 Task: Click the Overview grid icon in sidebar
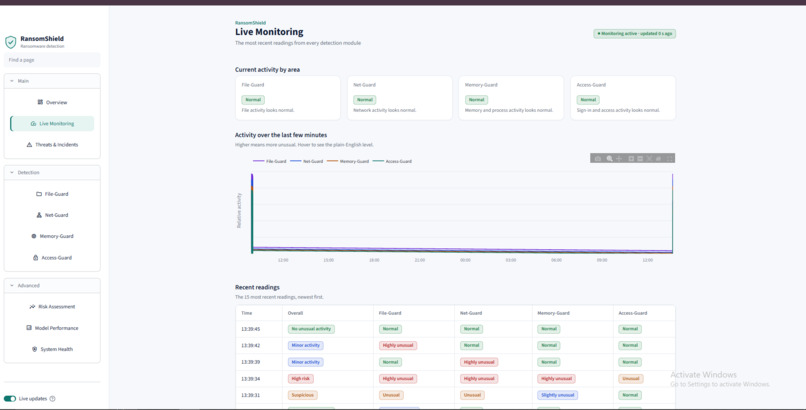pos(40,102)
